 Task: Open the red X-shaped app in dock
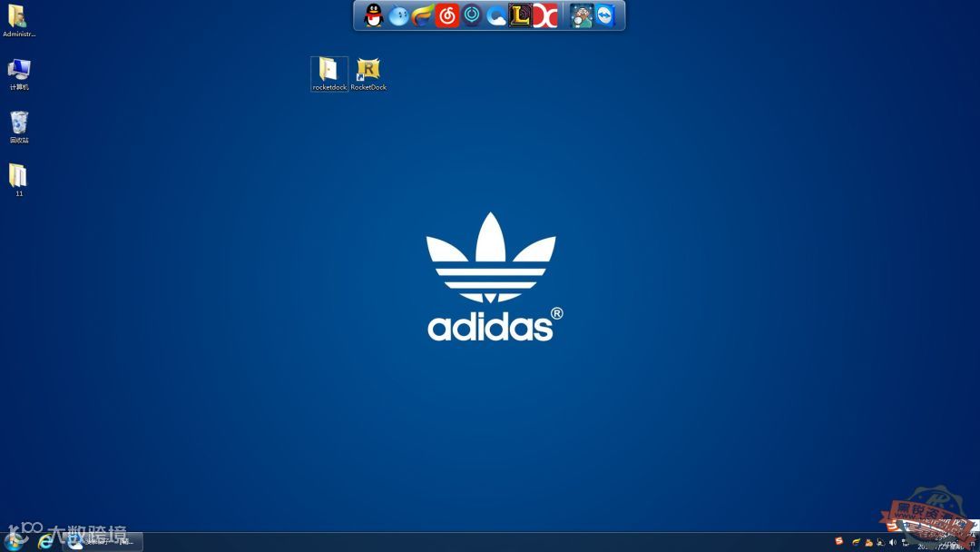[545, 15]
